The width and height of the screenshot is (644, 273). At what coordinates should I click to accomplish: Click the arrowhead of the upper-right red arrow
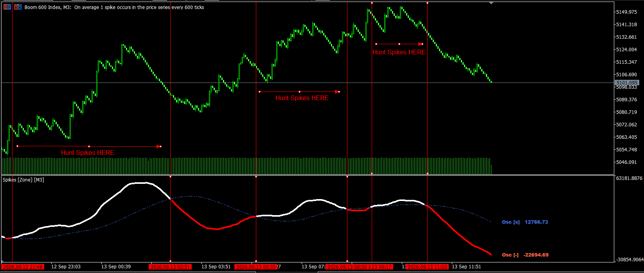(421, 44)
